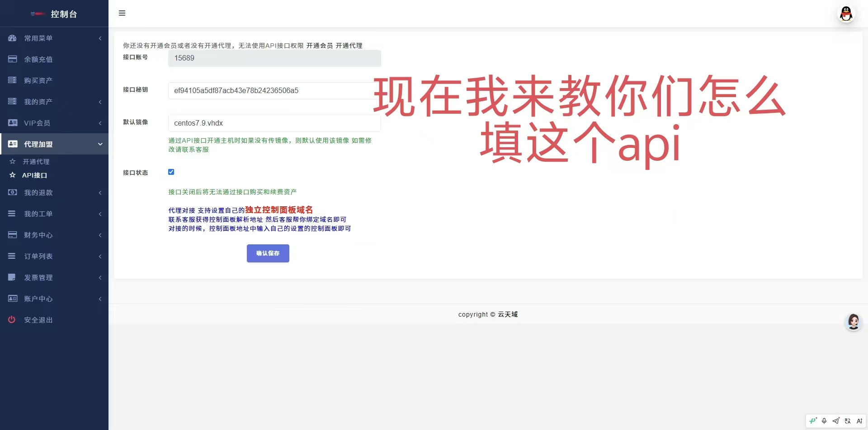Click the star icon beside 开通代理
Image resolution: width=868 pixels, height=430 pixels.
tap(13, 161)
